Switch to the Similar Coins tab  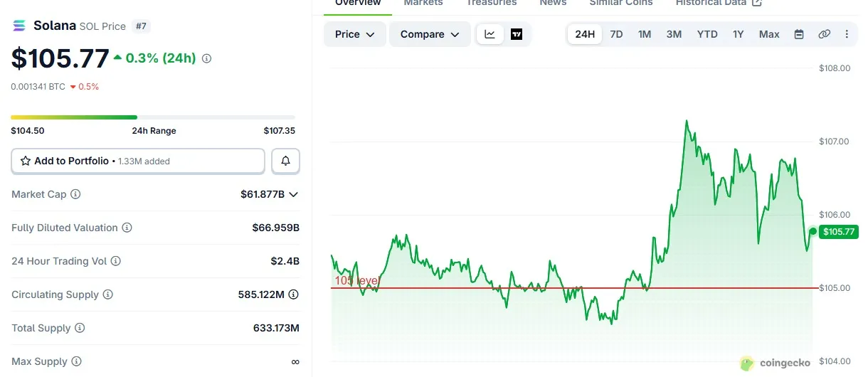pos(621,4)
